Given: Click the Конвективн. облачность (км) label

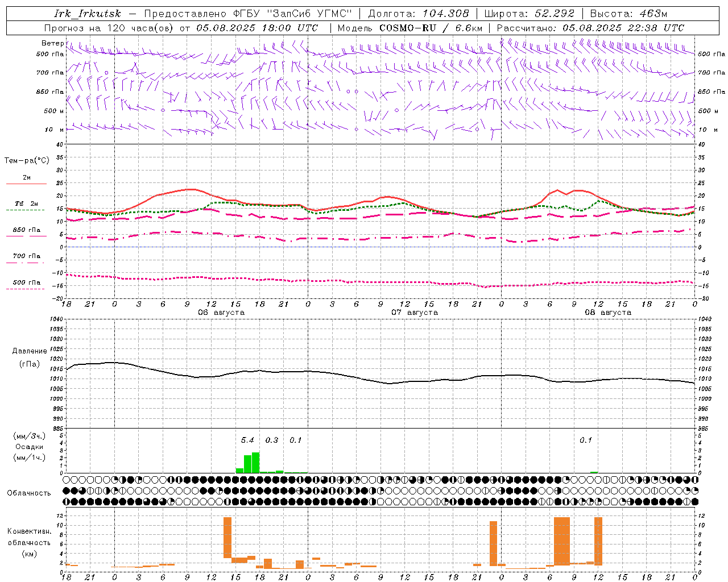Looking at the screenshot, I should 29,542.
